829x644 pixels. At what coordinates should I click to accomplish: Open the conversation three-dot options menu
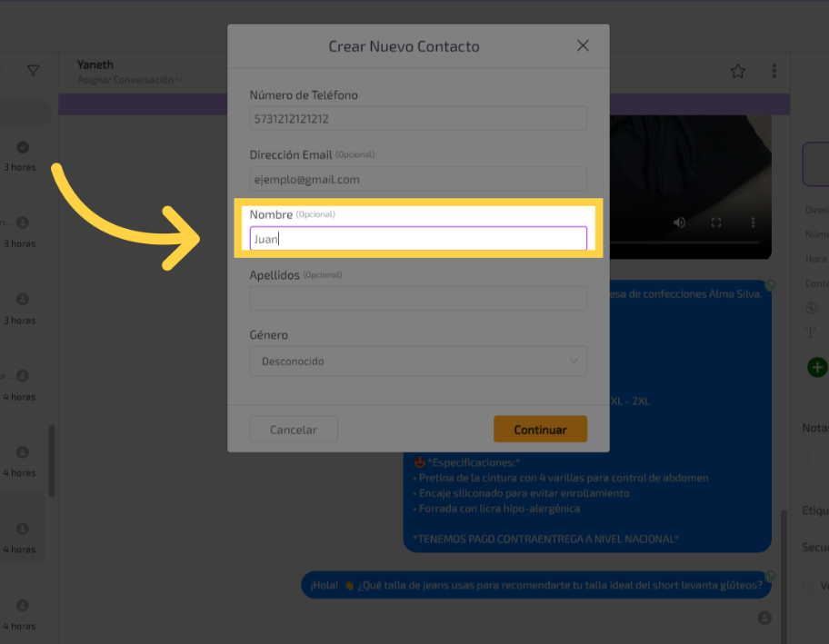(774, 71)
